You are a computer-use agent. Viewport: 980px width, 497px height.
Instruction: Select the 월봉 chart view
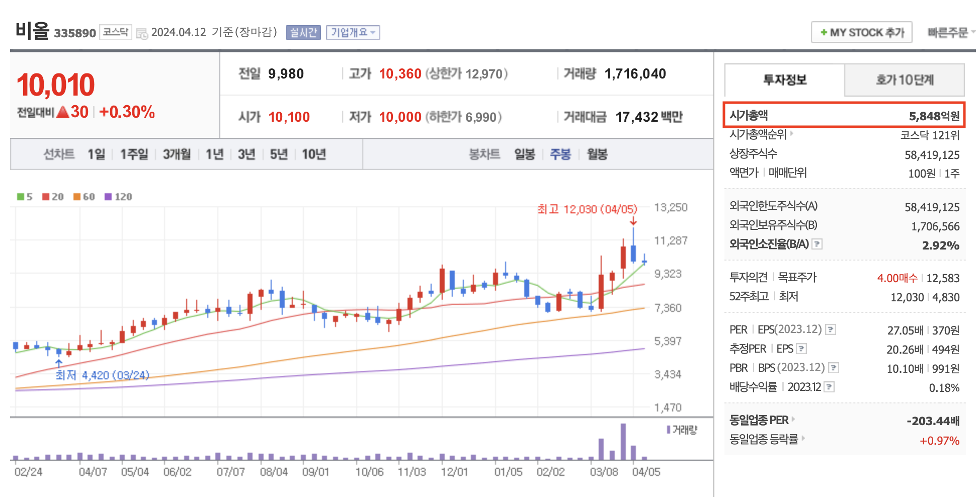point(597,155)
